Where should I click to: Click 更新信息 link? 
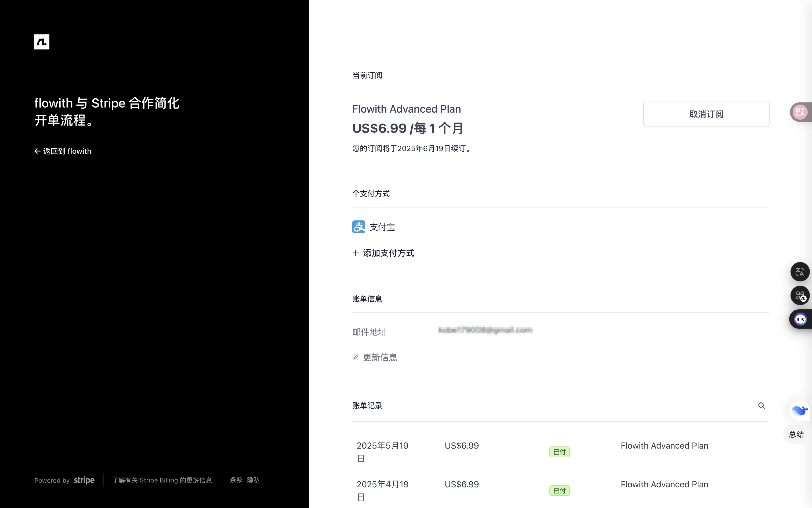[380, 357]
